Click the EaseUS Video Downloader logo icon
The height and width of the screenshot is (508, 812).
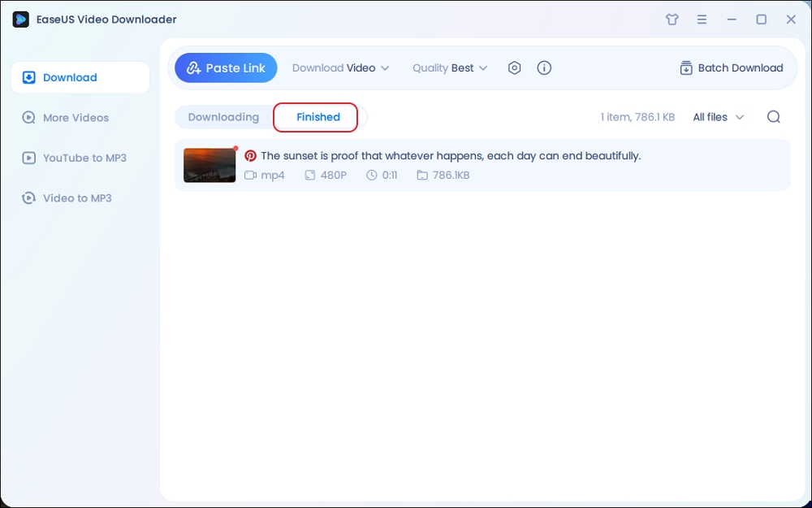point(21,20)
